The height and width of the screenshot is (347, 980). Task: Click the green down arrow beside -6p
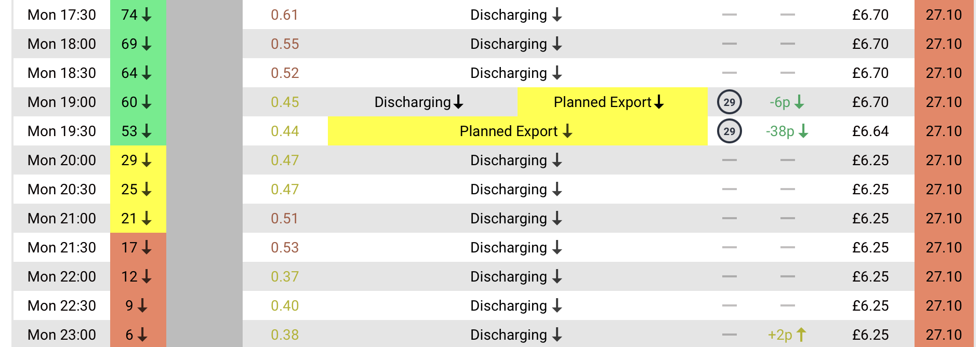tap(799, 102)
